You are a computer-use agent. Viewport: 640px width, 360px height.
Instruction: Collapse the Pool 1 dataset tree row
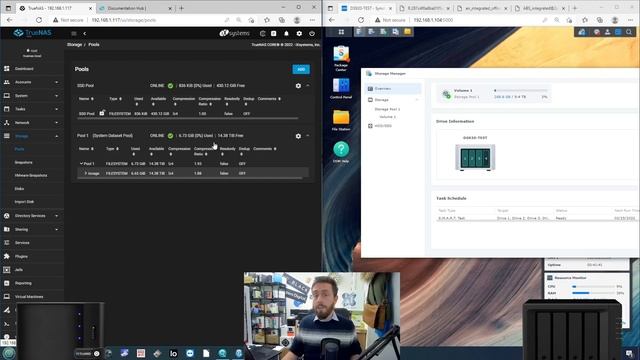81,163
